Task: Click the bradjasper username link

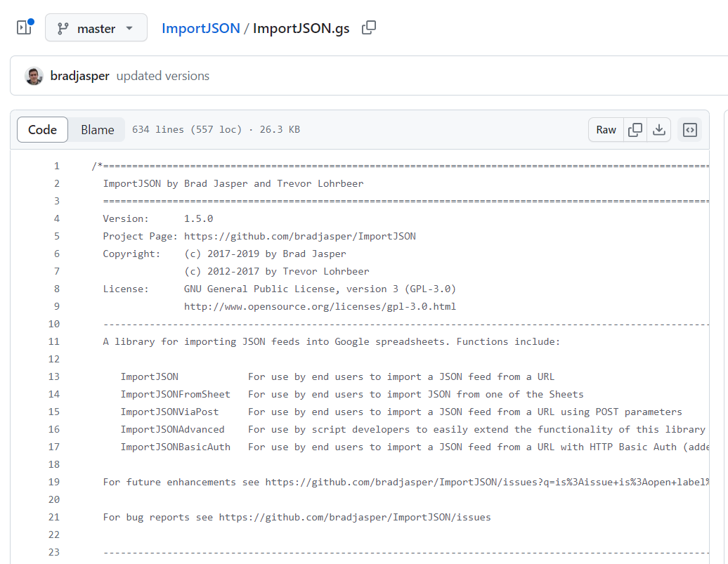Action: 79,76
